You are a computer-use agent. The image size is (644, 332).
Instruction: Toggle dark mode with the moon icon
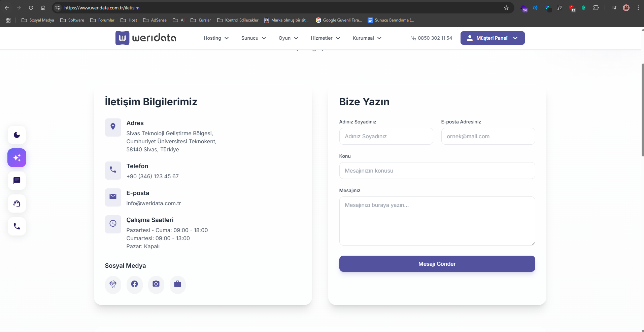(x=17, y=135)
